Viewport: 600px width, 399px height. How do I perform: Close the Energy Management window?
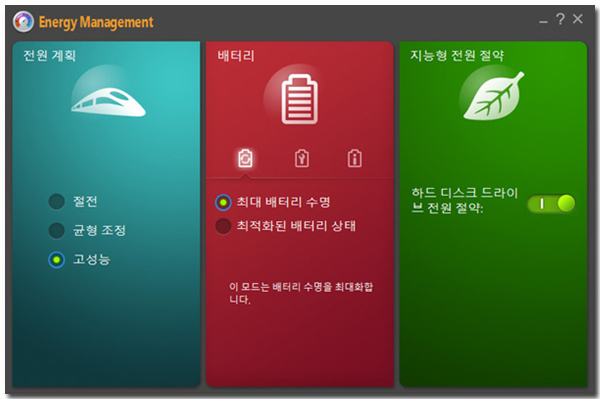click(x=578, y=18)
